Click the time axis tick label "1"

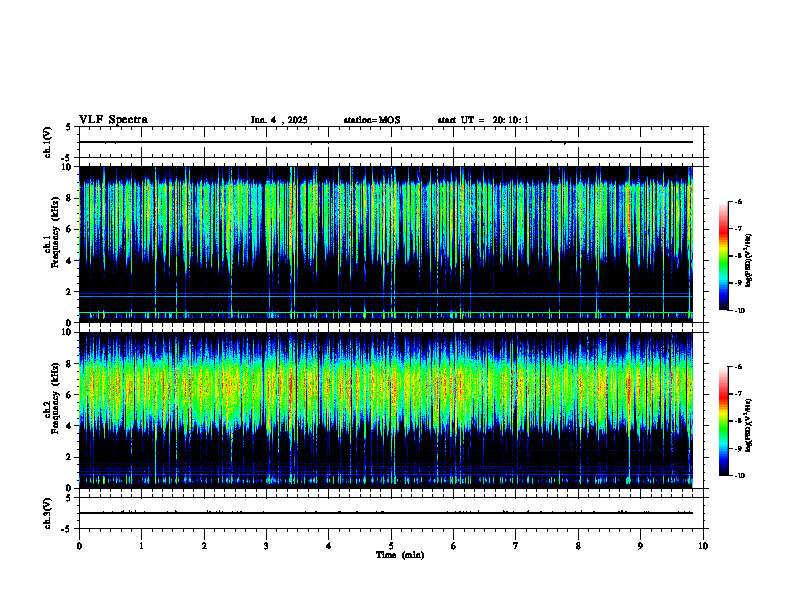(141, 546)
